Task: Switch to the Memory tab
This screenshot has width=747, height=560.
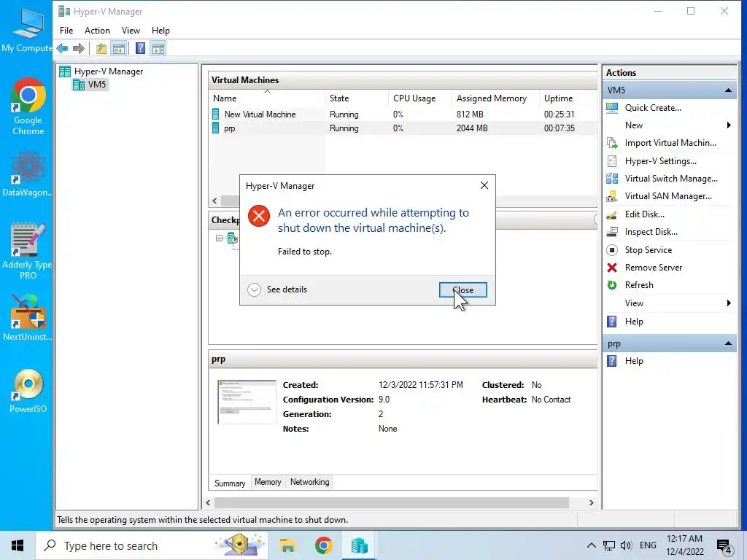Action: 268,482
